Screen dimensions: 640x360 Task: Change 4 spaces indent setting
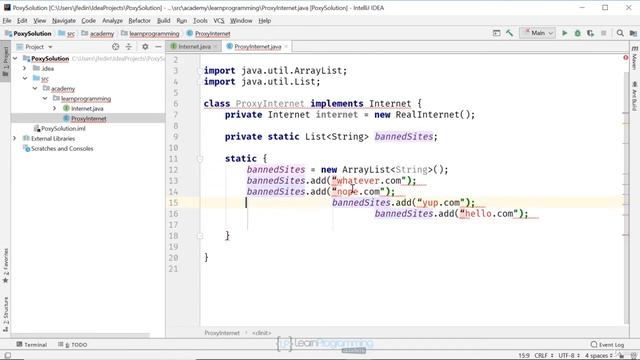[x=599, y=356]
